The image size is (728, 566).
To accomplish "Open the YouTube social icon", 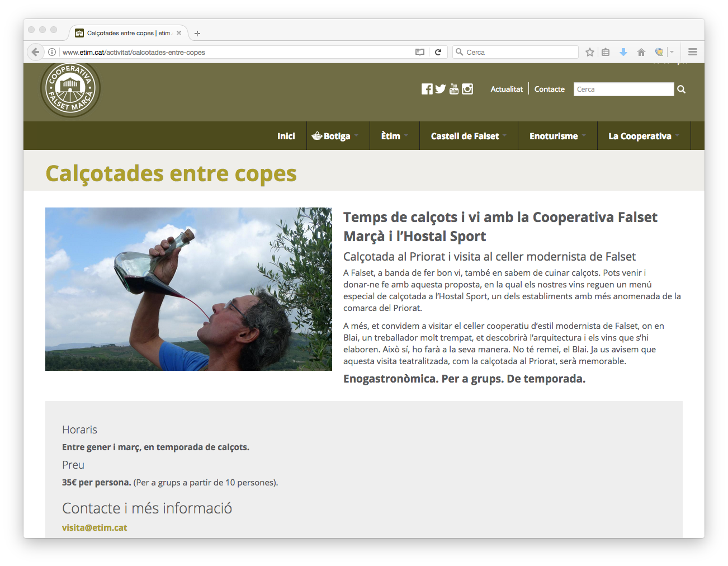I will coord(454,89).
